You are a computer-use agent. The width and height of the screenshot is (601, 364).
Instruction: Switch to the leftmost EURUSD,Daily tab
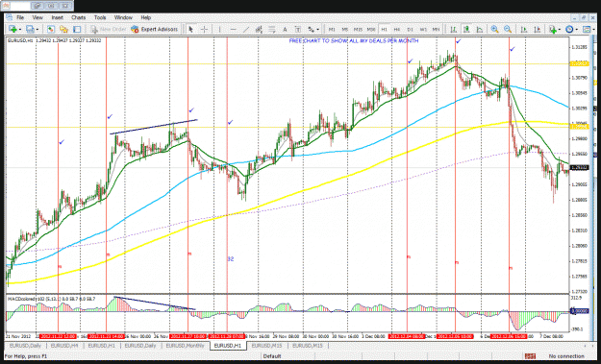25,346
